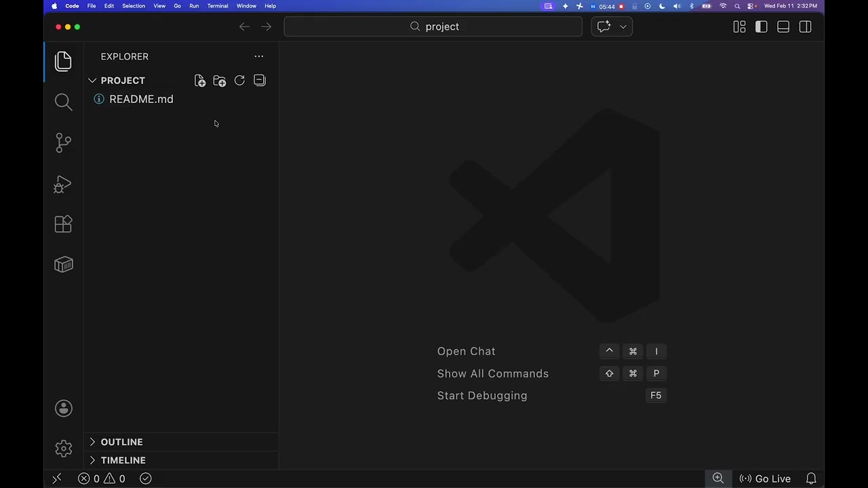
Task: Open the Apple menu
Action: pos(54,6)
